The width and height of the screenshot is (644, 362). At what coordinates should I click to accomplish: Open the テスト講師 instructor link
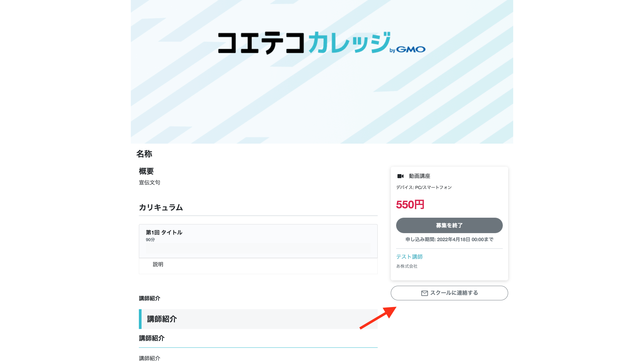coord(409,257)
